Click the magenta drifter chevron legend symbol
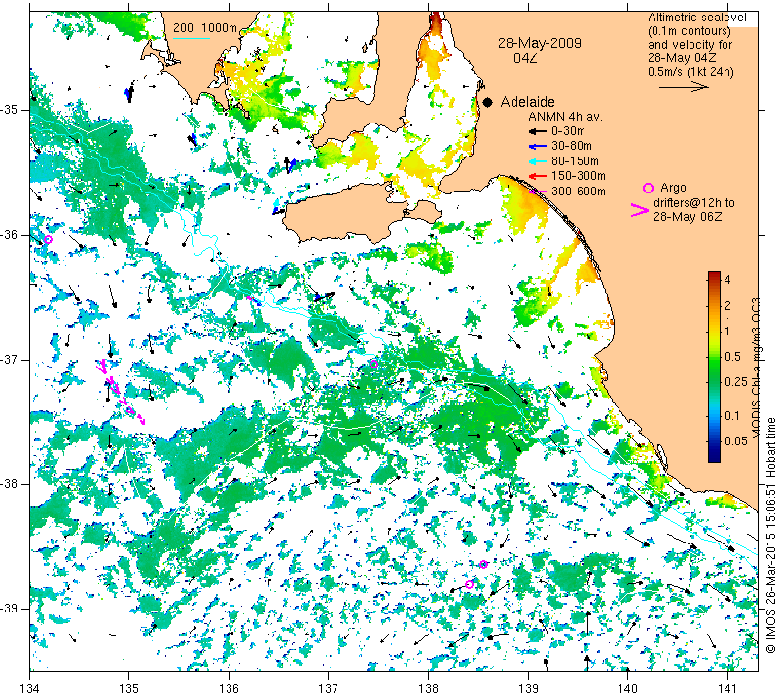778x700 pixels. (640, 210)
